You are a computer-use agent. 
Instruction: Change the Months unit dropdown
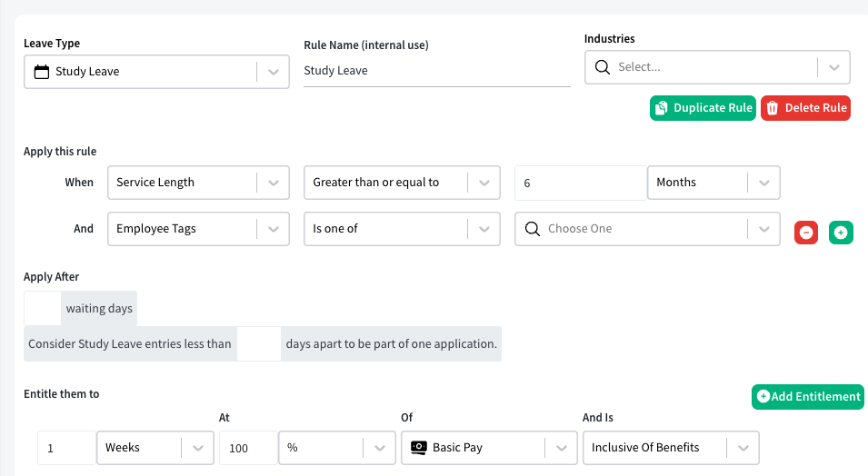click(x=713, y=183)
